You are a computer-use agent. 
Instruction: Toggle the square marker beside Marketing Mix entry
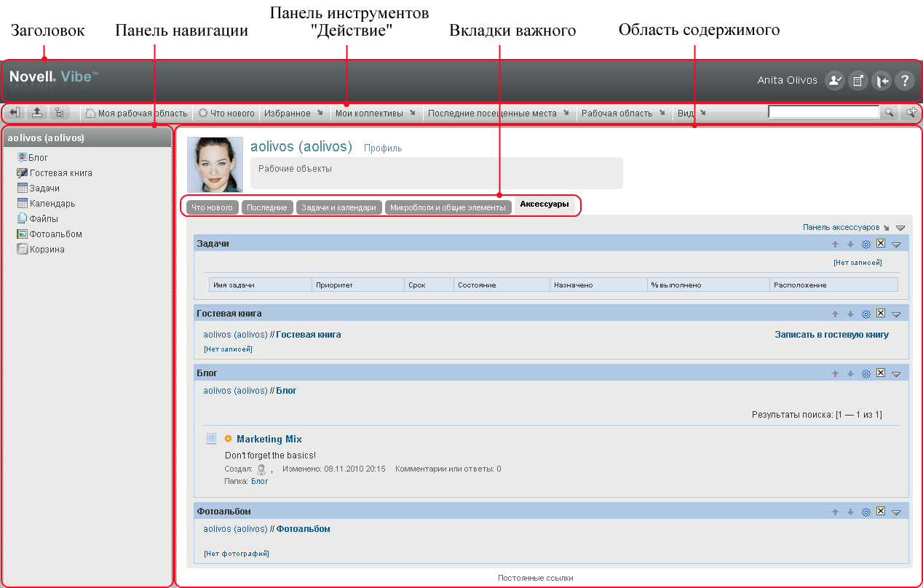tap(211, 439)
